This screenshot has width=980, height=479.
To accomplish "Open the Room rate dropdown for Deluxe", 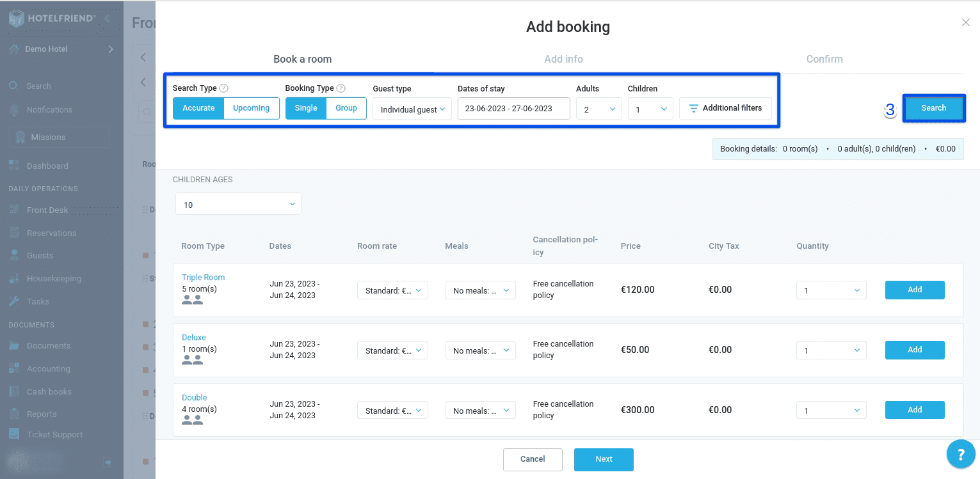I will pyautogui.click(x=392, y=350).
